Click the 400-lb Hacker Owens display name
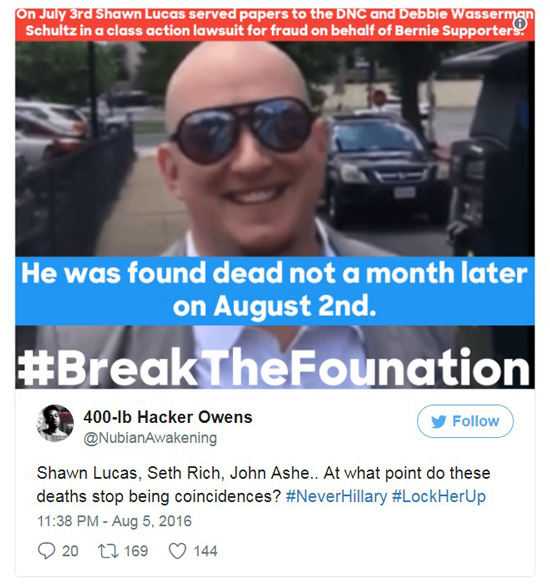This screenshot has width=550, height=585. (x=168, y=417)
